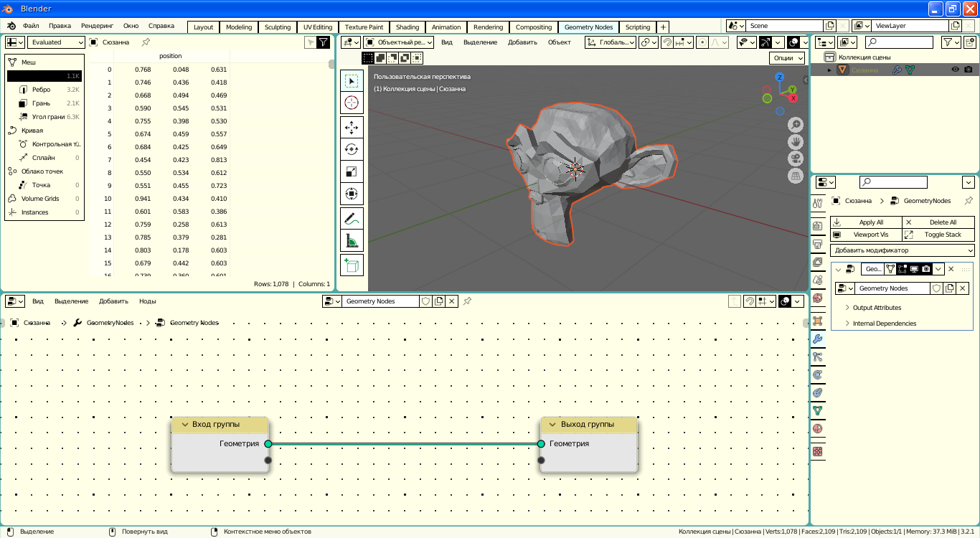The width and height of the screenshot is (980, 538).
Task: Click the viewport pan hand icon
Action: coord(796,141)
